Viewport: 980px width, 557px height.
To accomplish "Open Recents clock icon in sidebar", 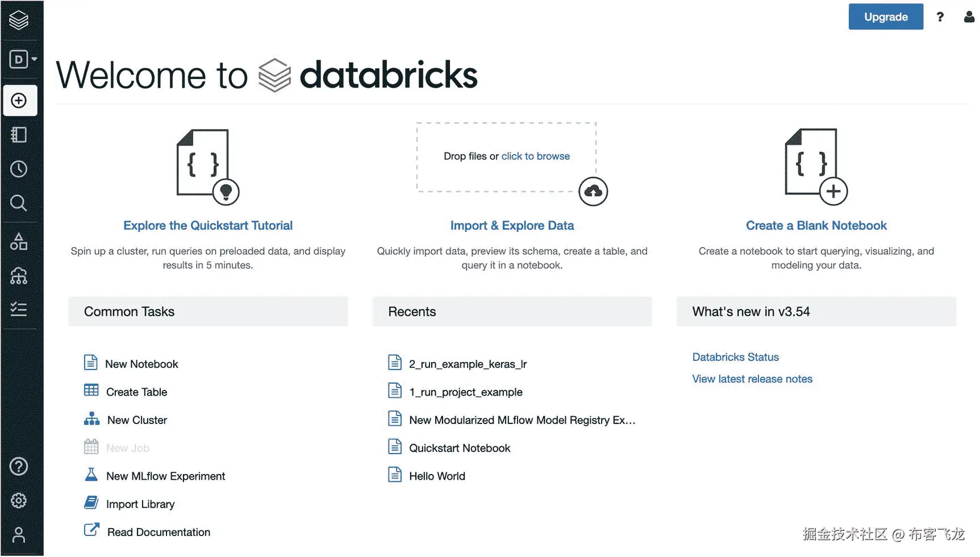I will 19,169.
